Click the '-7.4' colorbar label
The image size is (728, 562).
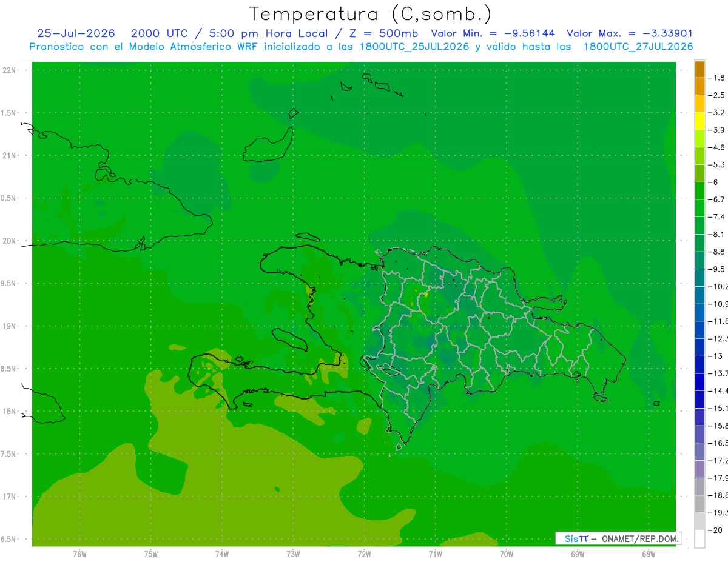point(716,217)
